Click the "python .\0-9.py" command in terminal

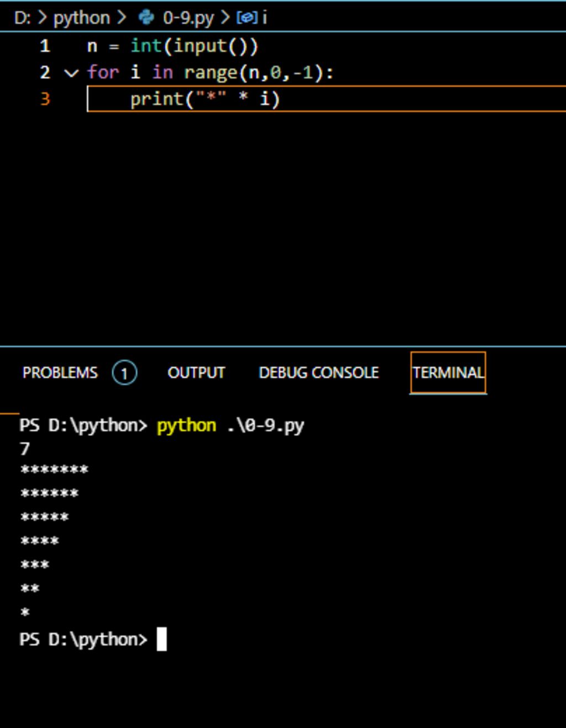(x=230, y=425)
